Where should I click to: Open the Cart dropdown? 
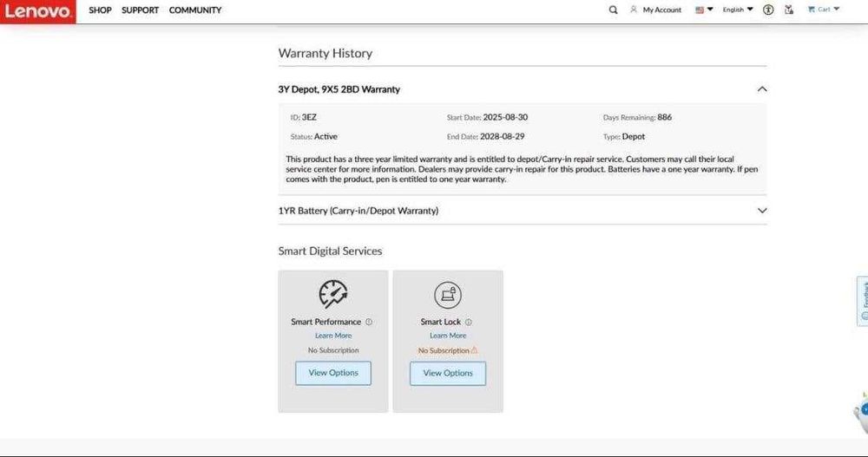(x=824, y=10)
